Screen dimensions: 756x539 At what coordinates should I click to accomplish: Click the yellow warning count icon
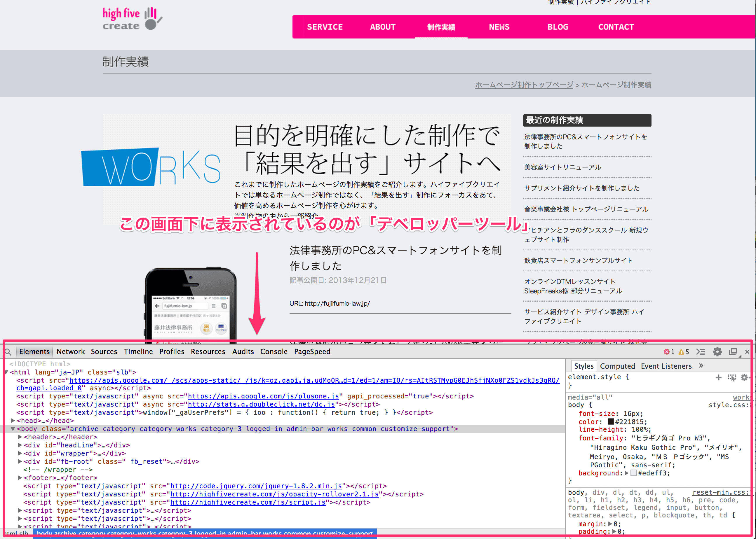[681, 352]
